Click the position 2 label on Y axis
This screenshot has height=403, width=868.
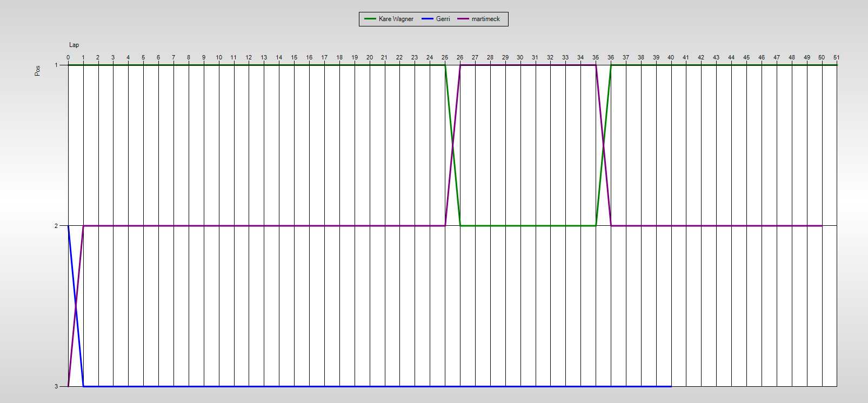tap(56, 226)
